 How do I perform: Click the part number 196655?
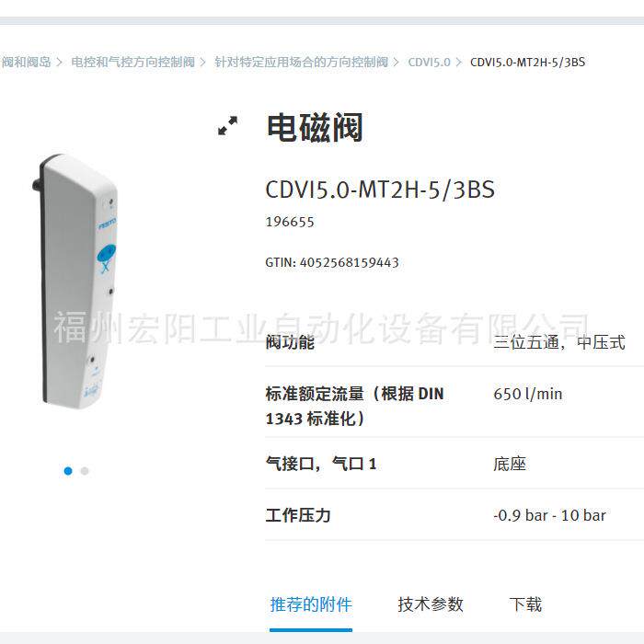(x=290, y=222)
